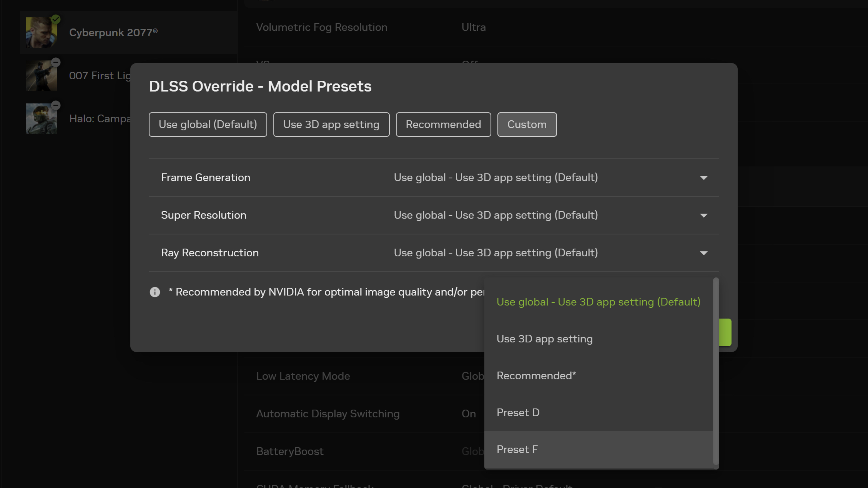
Task: Click the info icon beside Recommended note
Action: pos(155,292)
